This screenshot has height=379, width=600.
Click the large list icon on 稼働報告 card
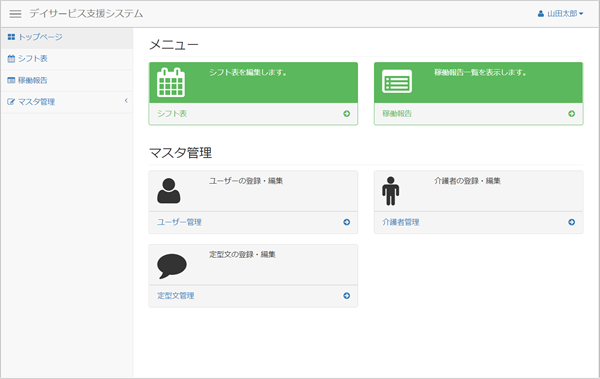click(397, 82)
